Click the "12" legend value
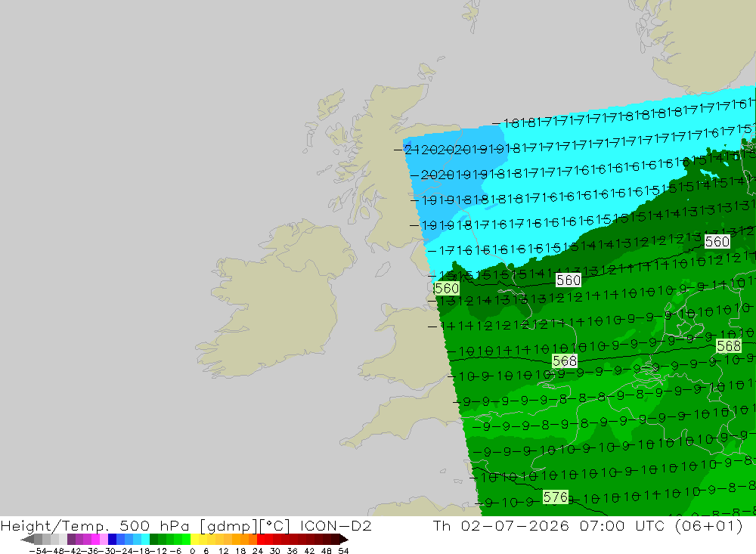The height and width of the screenshot is (554, 756). 224,551
